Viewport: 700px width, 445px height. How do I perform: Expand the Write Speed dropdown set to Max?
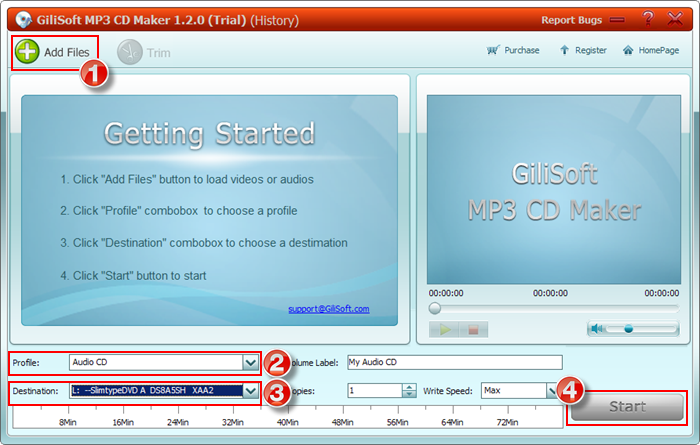coord(551,391)
